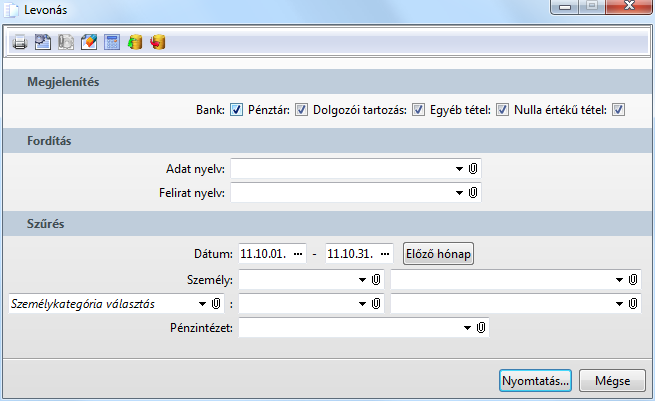Expand the Adat nyelv dropdown

[459, 169]
